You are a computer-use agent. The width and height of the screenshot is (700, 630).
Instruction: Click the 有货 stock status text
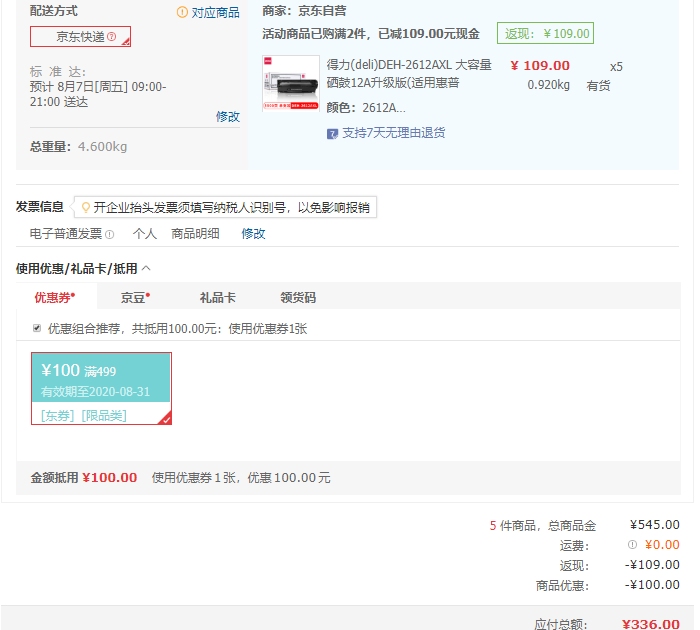point(598,86)
